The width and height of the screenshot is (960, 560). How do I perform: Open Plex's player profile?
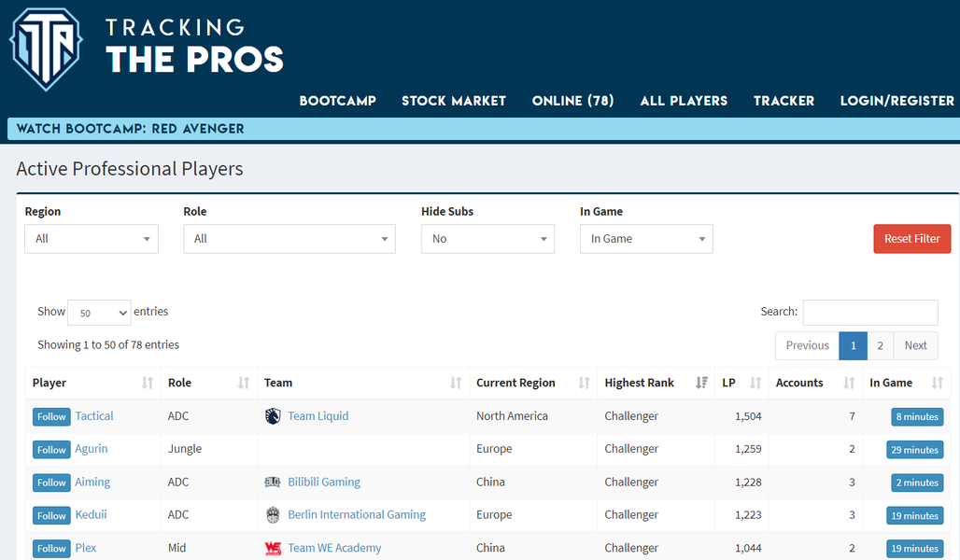tap(86, 548)
